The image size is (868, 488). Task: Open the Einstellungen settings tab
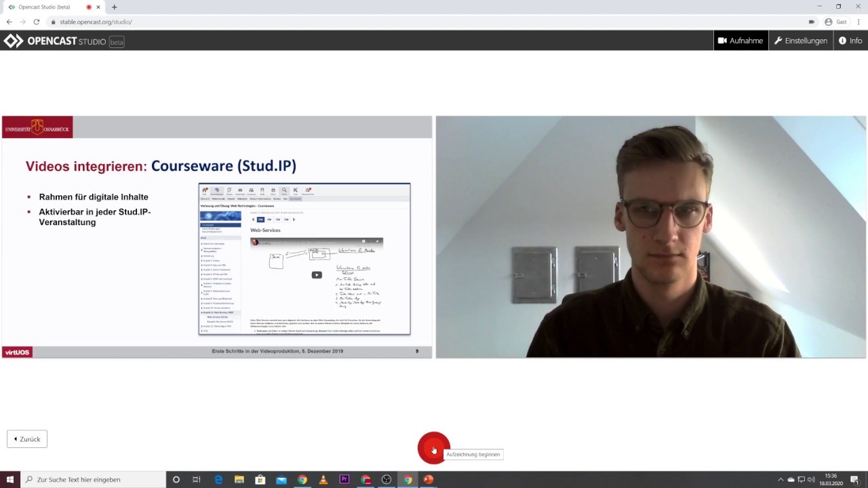tap(801, 41)
